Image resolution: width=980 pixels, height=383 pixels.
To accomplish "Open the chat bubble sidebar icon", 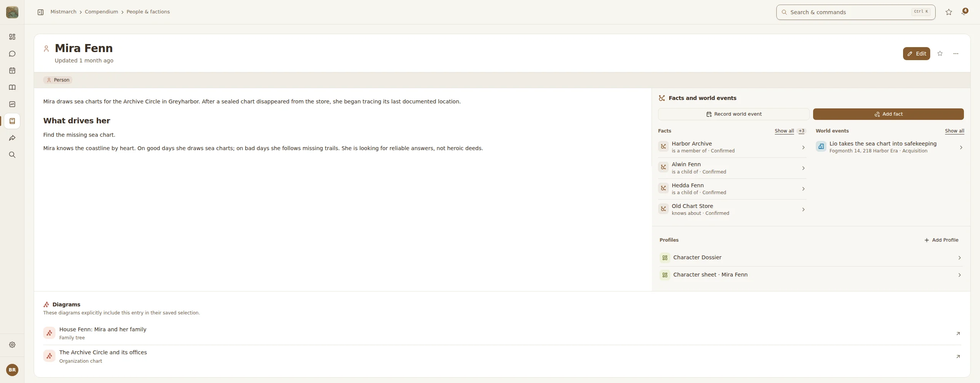I will tap(12, 54).
